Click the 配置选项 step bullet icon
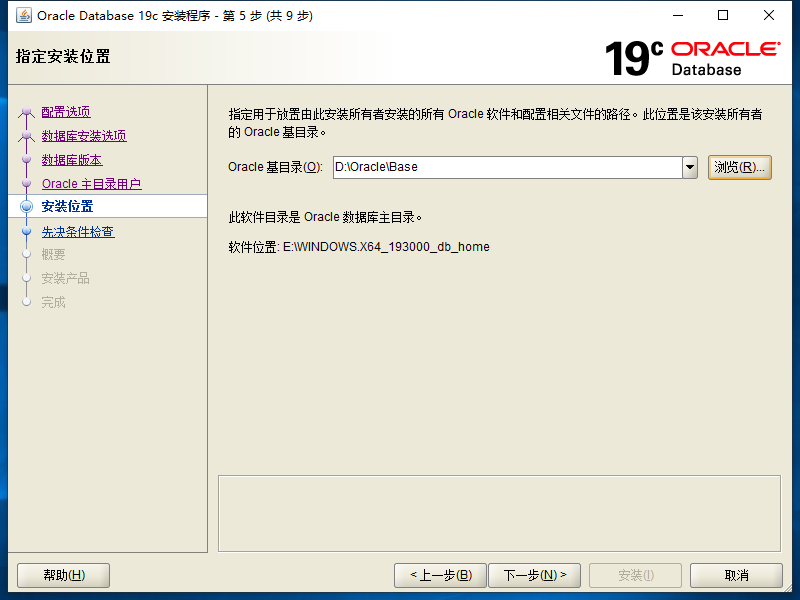The image size is (800, 600). 27,112
